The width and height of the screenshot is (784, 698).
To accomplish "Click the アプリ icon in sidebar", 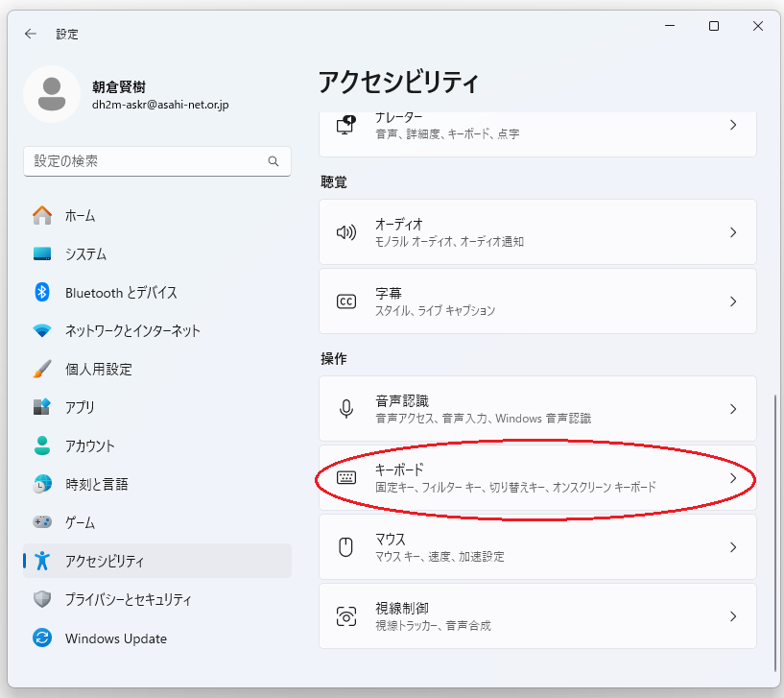I will pyautogui.click(x=42, y=407).
